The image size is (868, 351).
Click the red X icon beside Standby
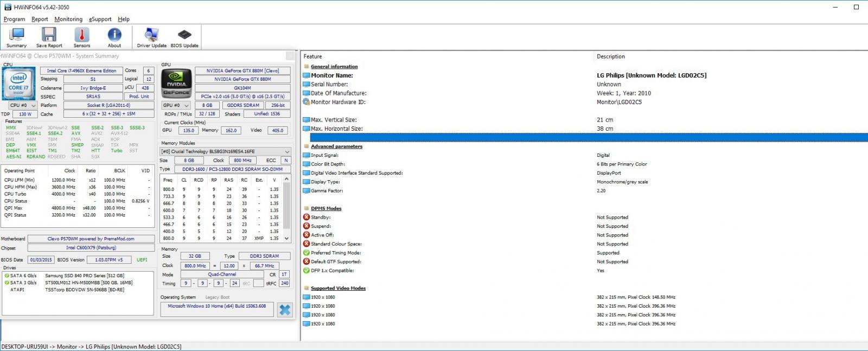pos(307,218)
